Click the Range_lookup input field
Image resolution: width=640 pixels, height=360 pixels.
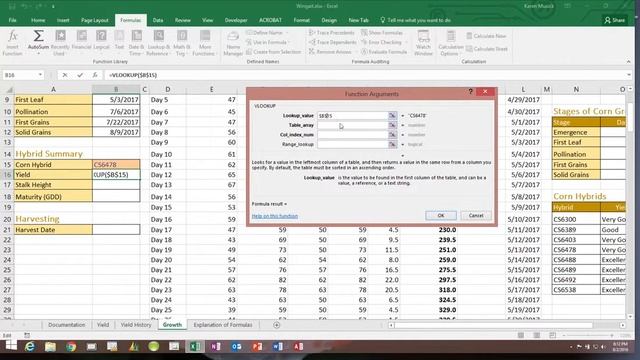353,144
